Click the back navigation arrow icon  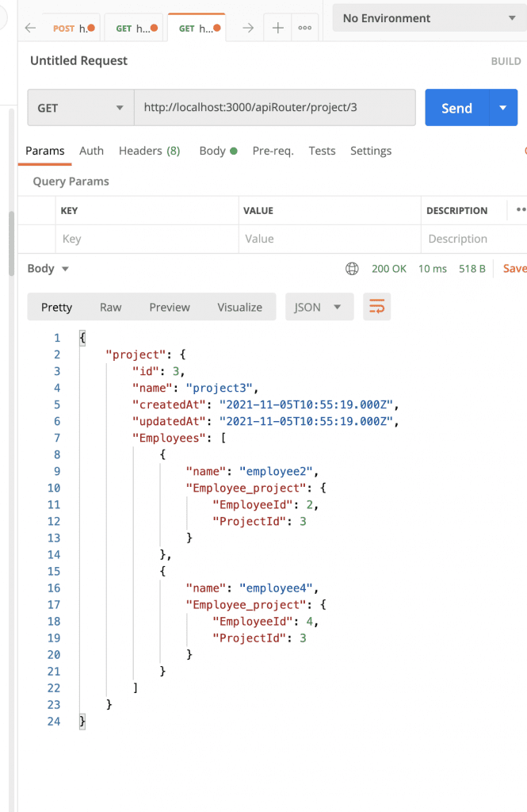pos(29,27)
